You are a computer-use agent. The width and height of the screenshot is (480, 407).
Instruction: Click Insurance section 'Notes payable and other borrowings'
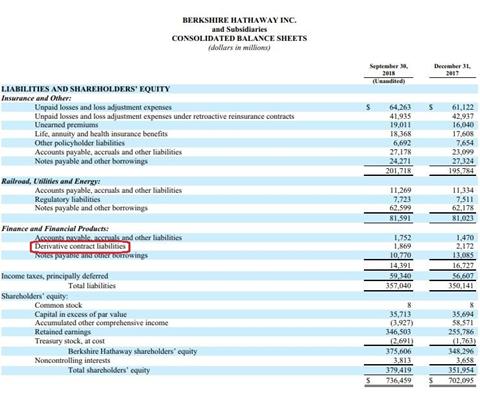pos(91,161)
